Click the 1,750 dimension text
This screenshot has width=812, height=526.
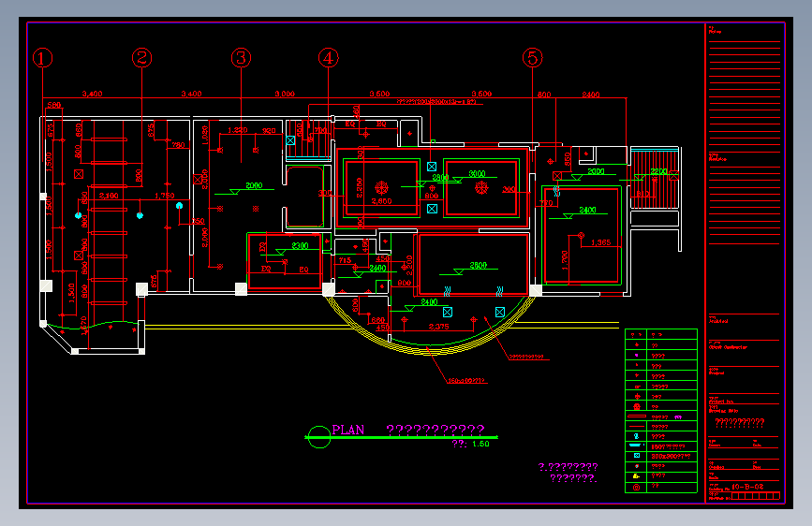[x=165, y=196]
